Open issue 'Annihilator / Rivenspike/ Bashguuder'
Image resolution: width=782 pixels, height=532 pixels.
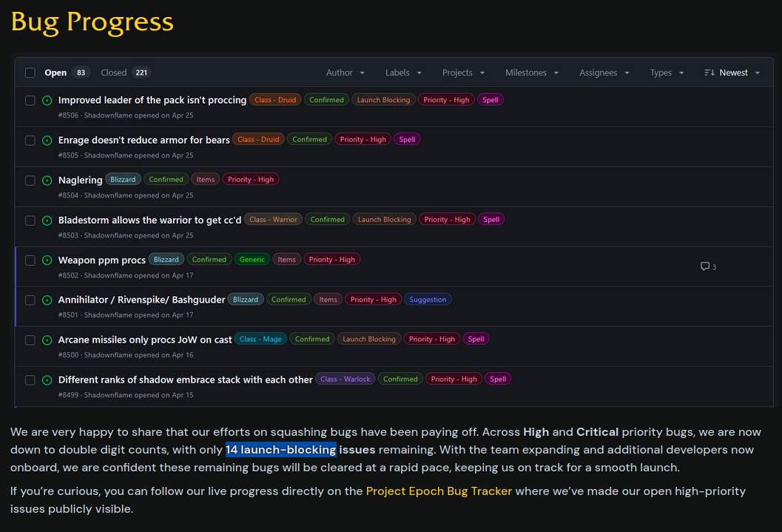pyautogui.click(x=141, y=300)
